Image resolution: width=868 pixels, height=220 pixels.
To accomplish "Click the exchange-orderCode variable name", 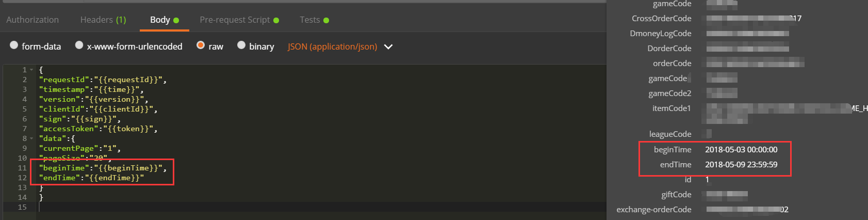I will (x=653, y=210).
